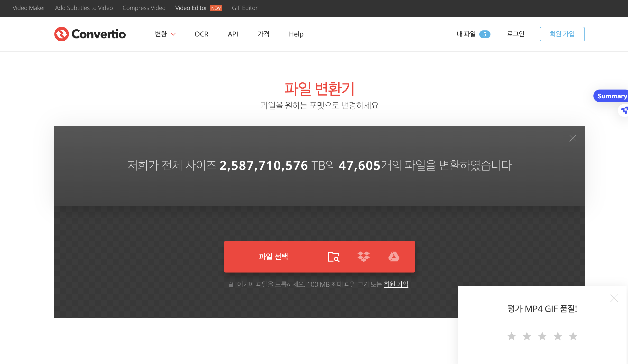
Task: Go to the API page
Action: click(233, 34)
